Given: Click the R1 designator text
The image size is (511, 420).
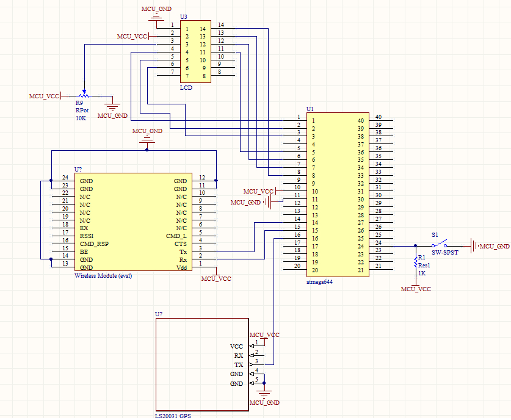Looking at the screenshot, I should pyautogui.click(x=422, y=258).
